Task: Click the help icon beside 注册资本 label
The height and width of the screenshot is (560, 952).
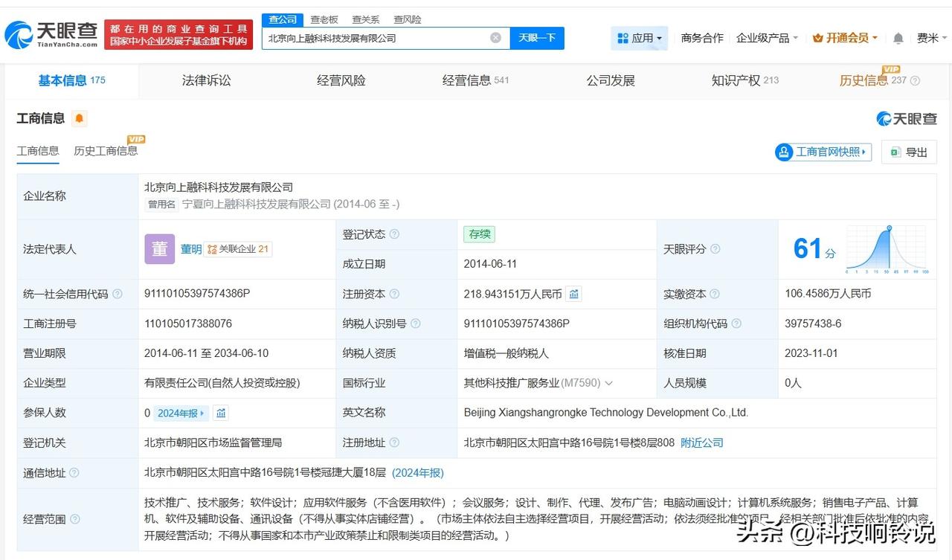Action: tap(394, 295)
